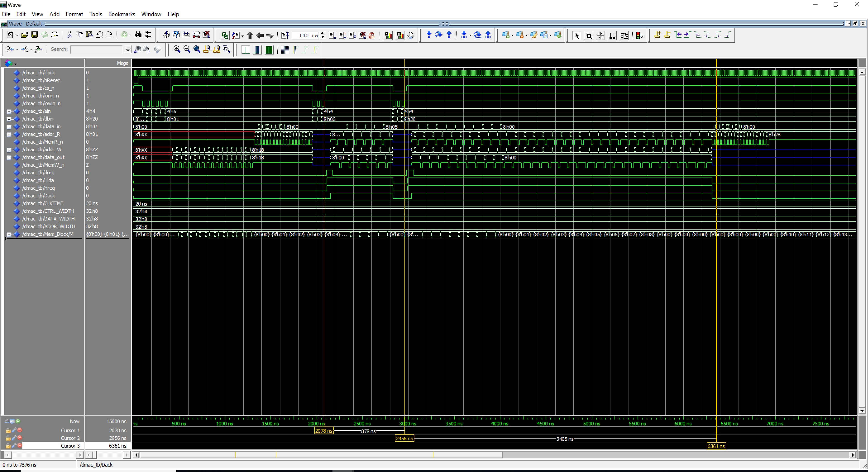Open the Search field dropdown arrow
This screenshot has height=472, width=868.
(127, 50)
